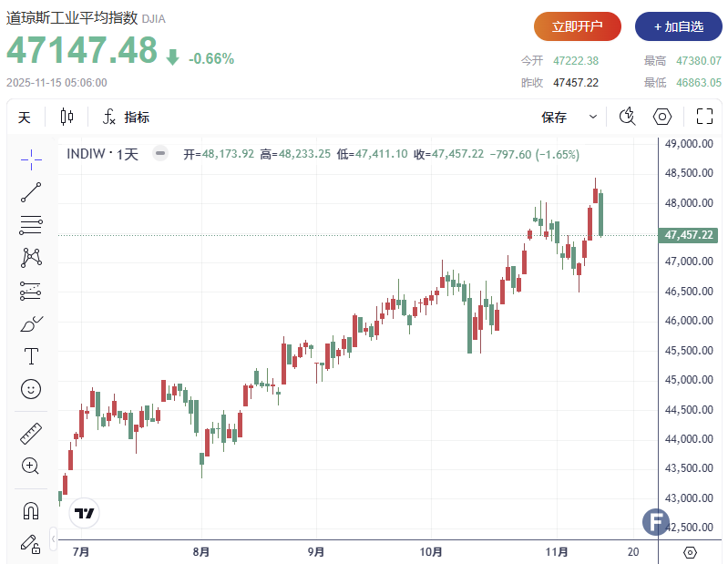This screenshot has width=728, height=564.
Task: Expand the dropdown arrow next to 保存
Action: click(593, 117)
